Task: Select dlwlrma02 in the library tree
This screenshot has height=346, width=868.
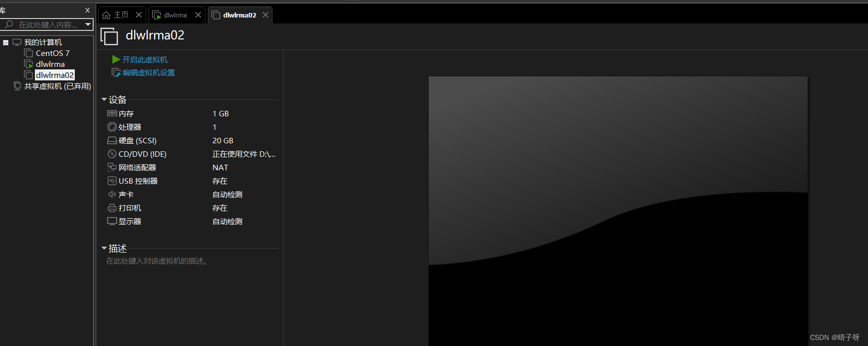Action: (55, 75)
